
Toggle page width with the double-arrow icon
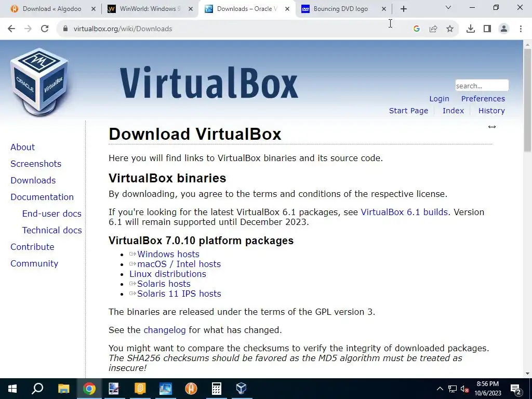(x=491, y=127)
